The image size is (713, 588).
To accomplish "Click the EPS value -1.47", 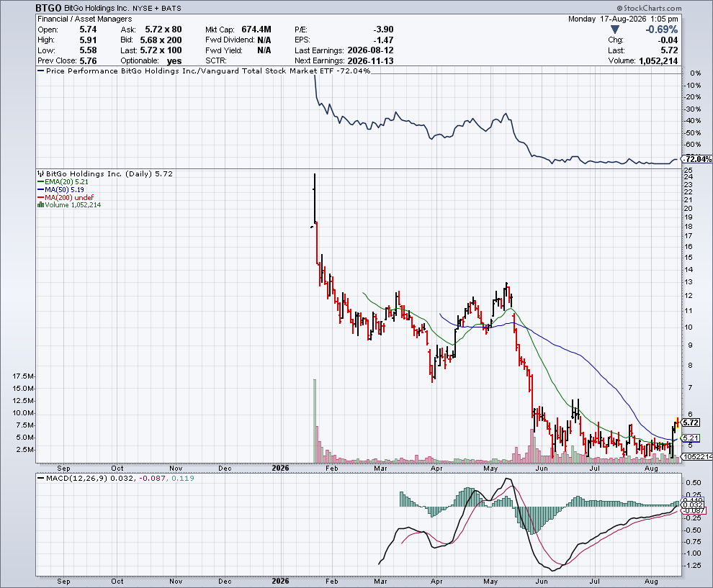I will 385,40.
